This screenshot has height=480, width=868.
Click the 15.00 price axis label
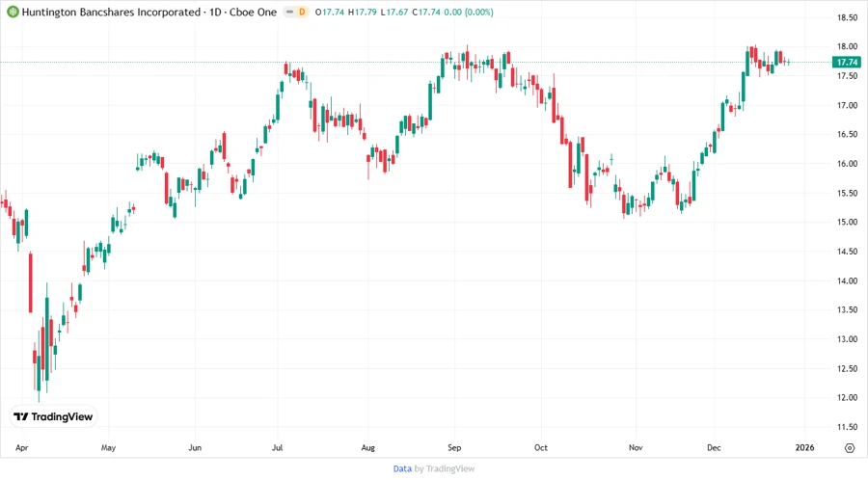[x=847, y=222]
